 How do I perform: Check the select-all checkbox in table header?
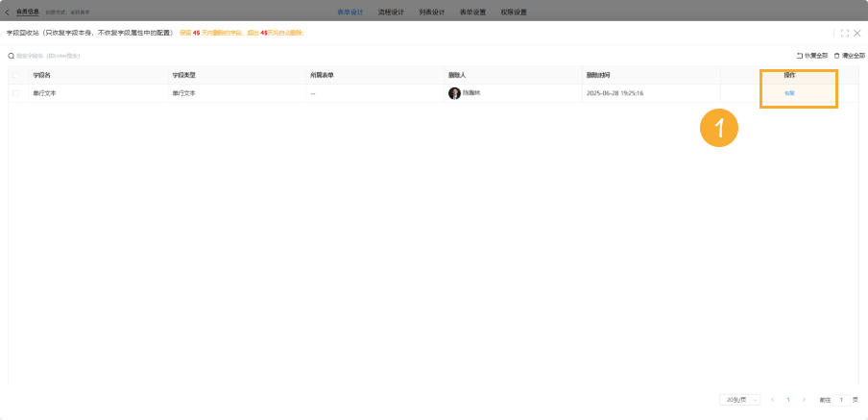(x=15, y=75)
